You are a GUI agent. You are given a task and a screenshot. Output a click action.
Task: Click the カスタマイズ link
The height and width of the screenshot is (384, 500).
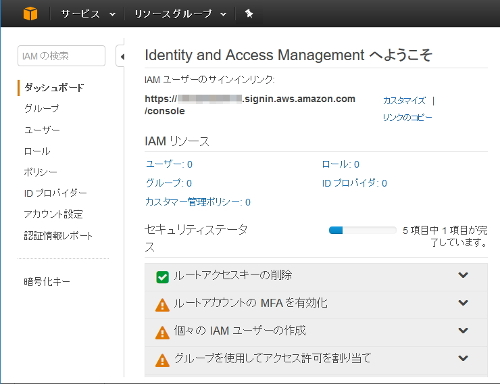click(x=404, y=100)
